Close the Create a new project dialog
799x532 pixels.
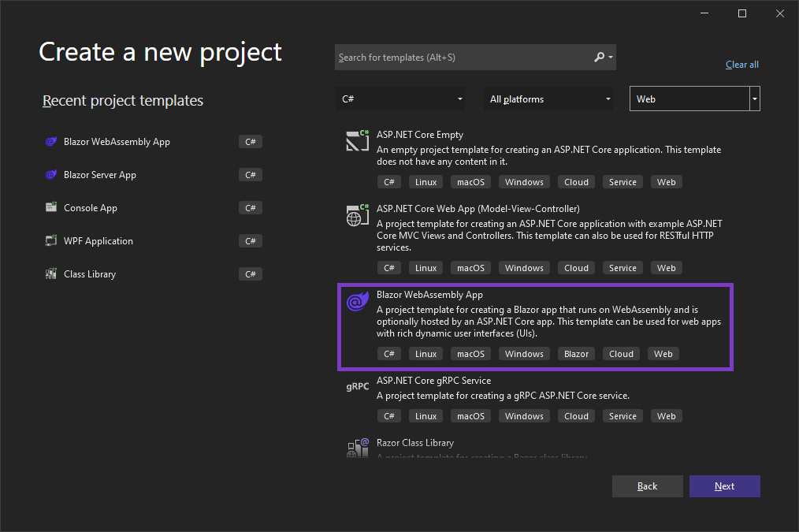coord(779,13)
